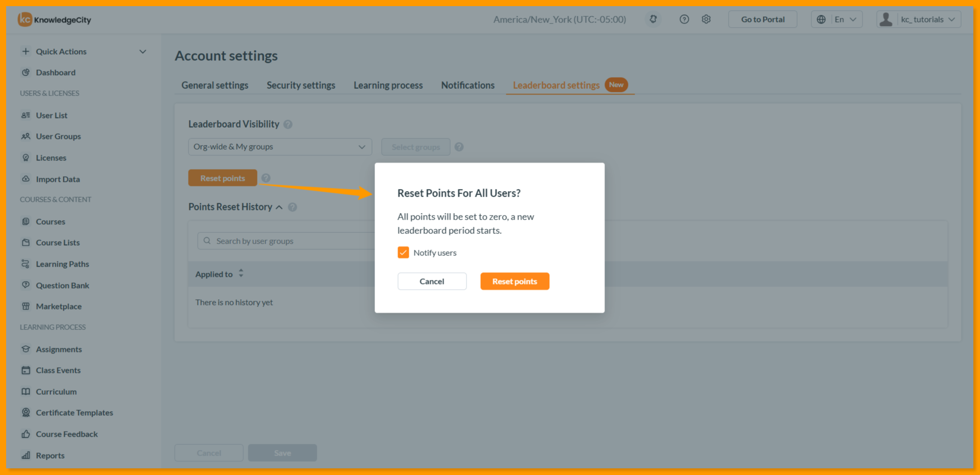Open Licenses page in sidebar
Viewport: 980px width, 475px height.
pyautogui.click(x=51, y=158)
